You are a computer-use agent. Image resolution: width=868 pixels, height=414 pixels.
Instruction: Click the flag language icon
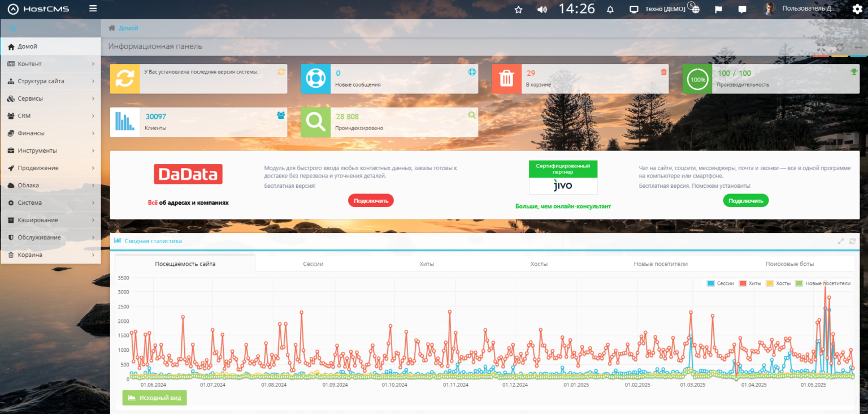[x=719, y=10]
